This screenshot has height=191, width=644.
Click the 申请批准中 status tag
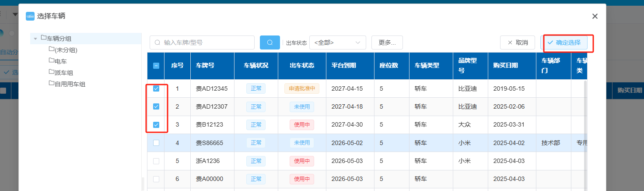301,88
